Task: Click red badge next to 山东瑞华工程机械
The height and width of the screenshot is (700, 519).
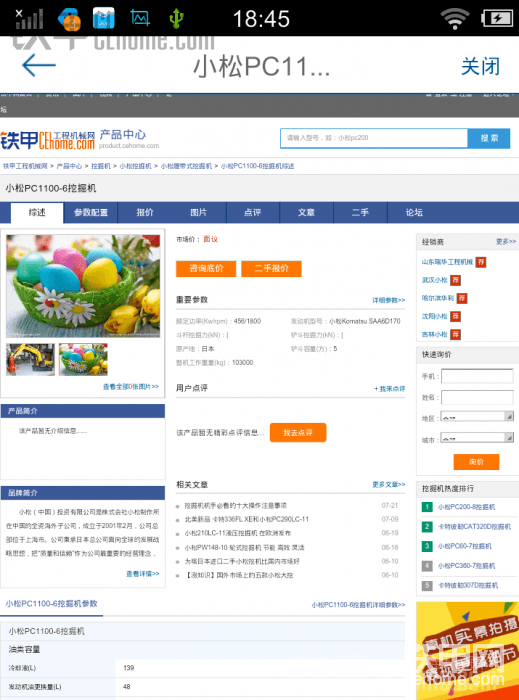Action: click(481, 262)
